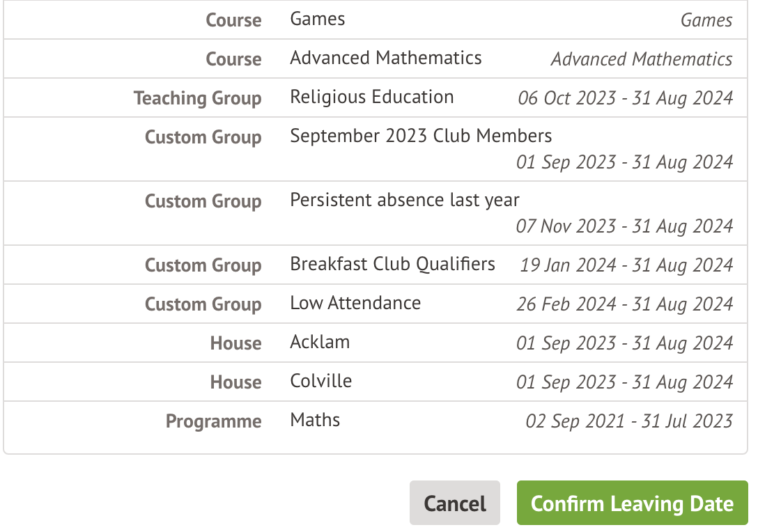This screenshot has height=532, width=758.
Task: Click the Programme row label
Action: point(213,421)
